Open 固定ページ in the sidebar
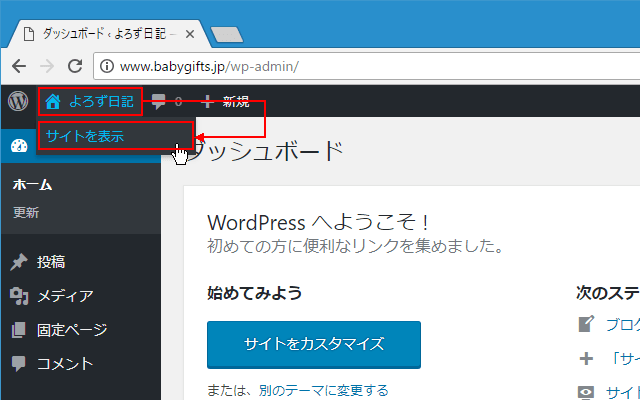The image size is (640, 400). pyautogui.click(x=72, y=330)
